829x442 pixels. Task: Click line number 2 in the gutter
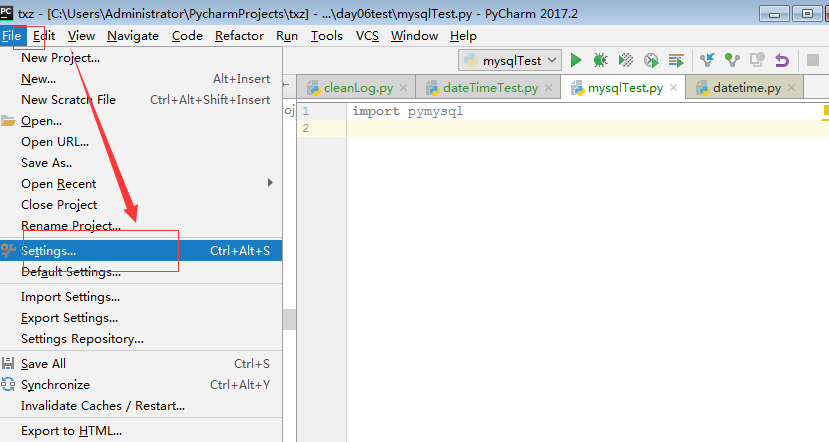pyautogui.click(x=306, y=128)
